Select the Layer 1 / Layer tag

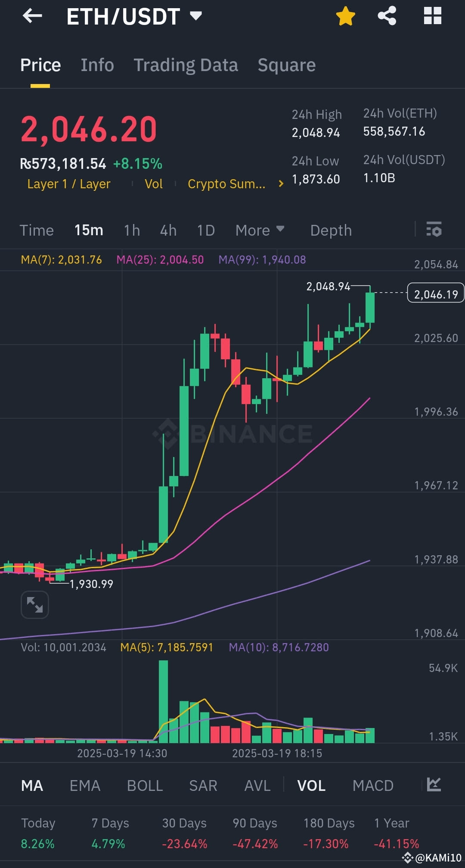point(68,184)
